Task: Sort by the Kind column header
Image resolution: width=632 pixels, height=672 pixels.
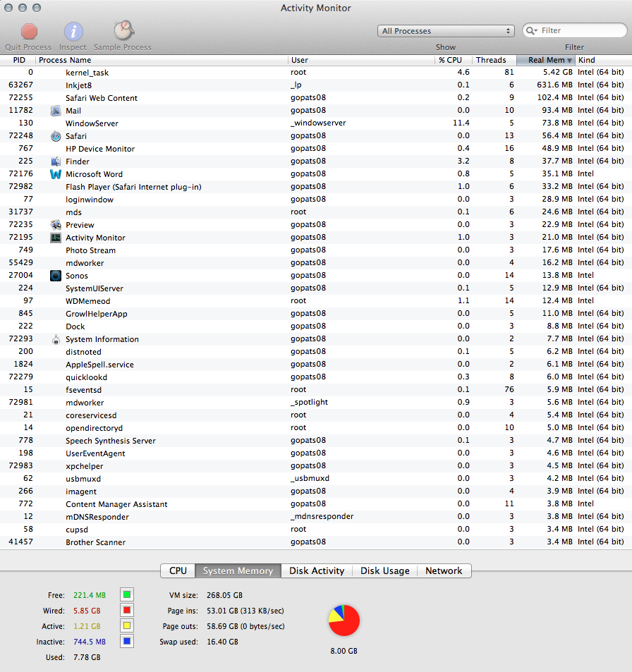Action: click(604, 60)
